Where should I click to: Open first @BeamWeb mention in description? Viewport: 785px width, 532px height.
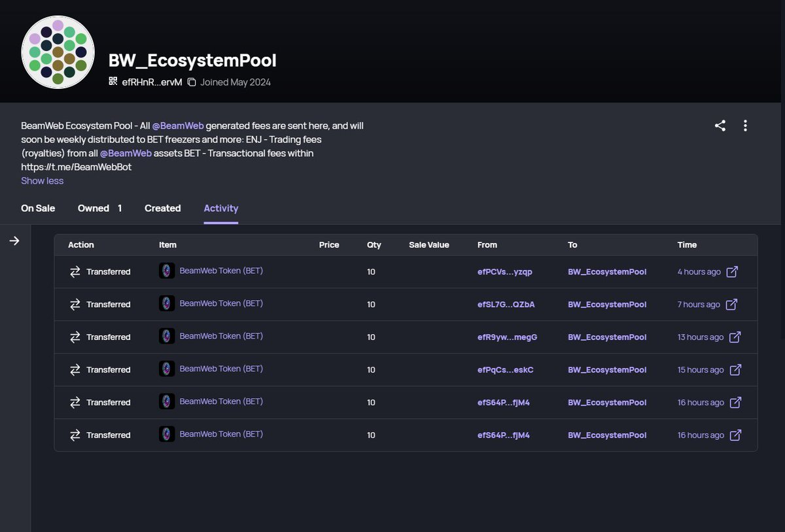coord(178,125)
